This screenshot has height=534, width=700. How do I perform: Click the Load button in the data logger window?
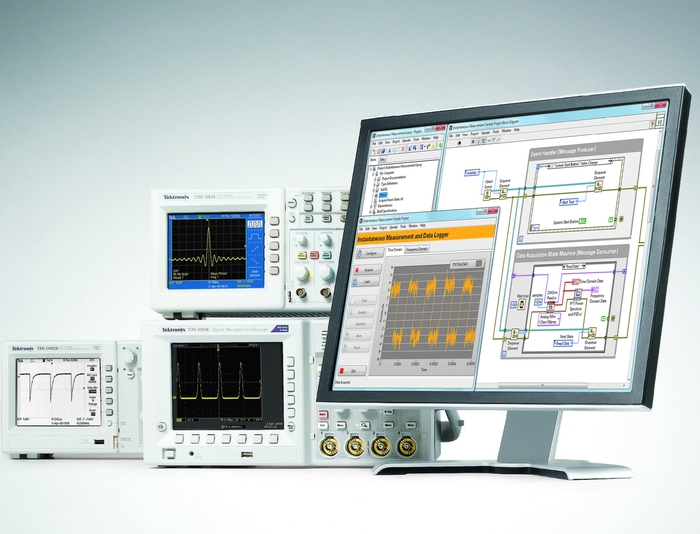pyautogui.click(x=366, y=282)
